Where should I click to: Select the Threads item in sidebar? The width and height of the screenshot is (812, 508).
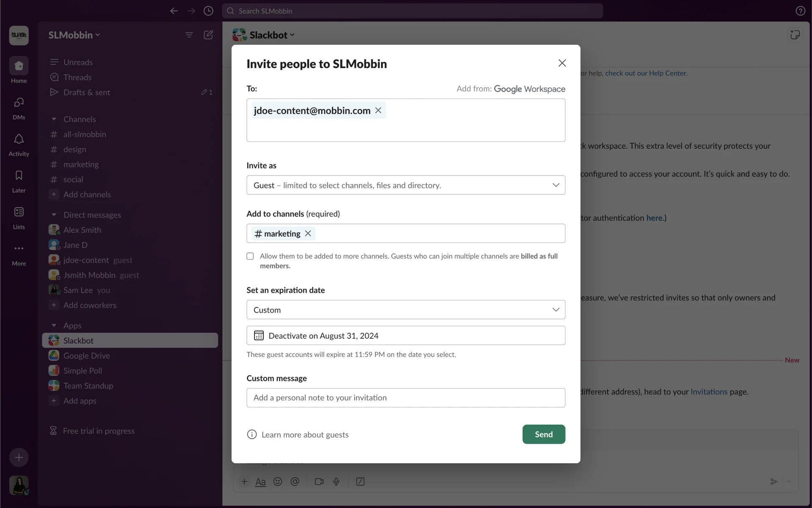point(77,77)
